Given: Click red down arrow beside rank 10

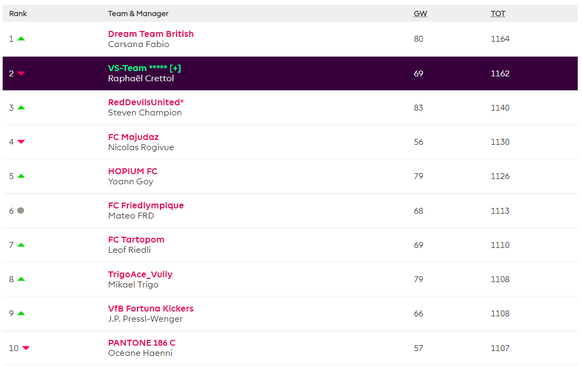Looking at the screenshot, I should (26, 348).
